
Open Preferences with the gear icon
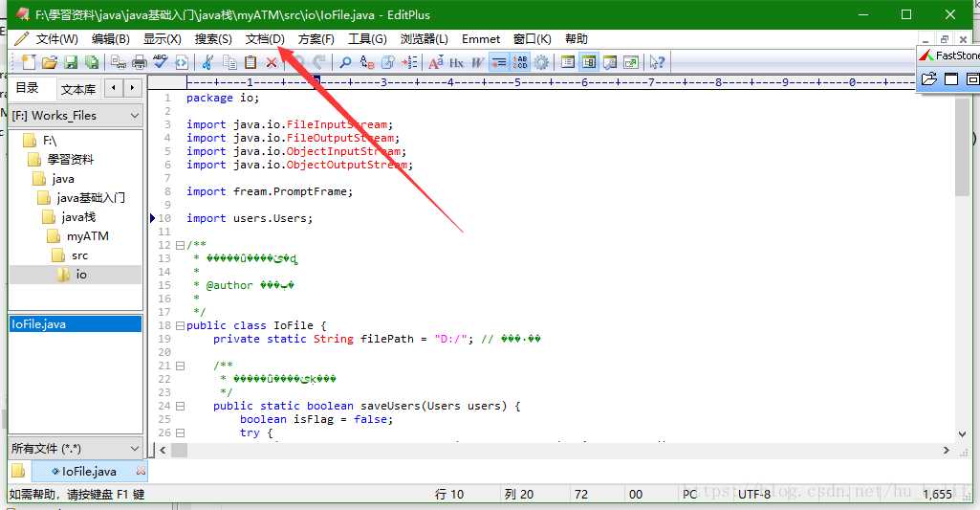[541, 62]
